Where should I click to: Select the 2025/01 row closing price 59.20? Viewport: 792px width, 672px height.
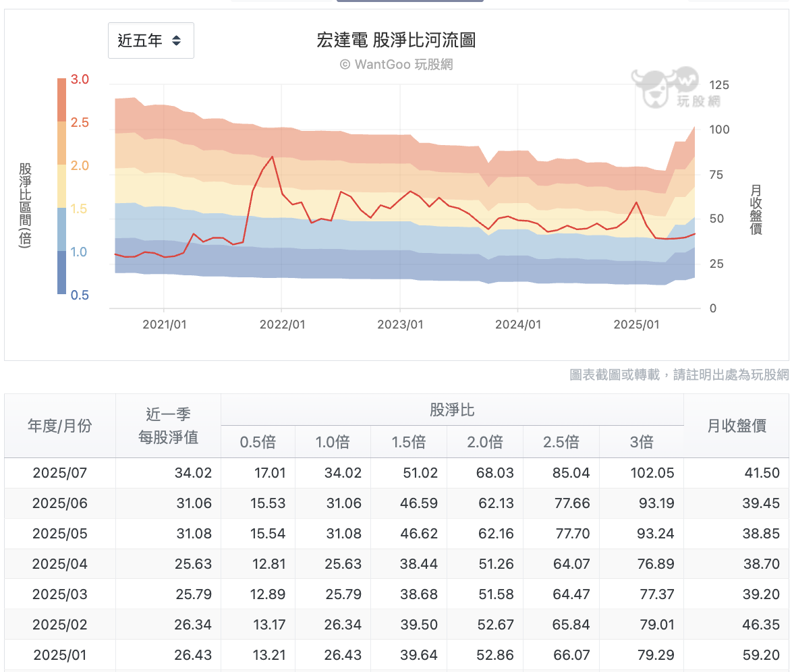coord(761,655)
